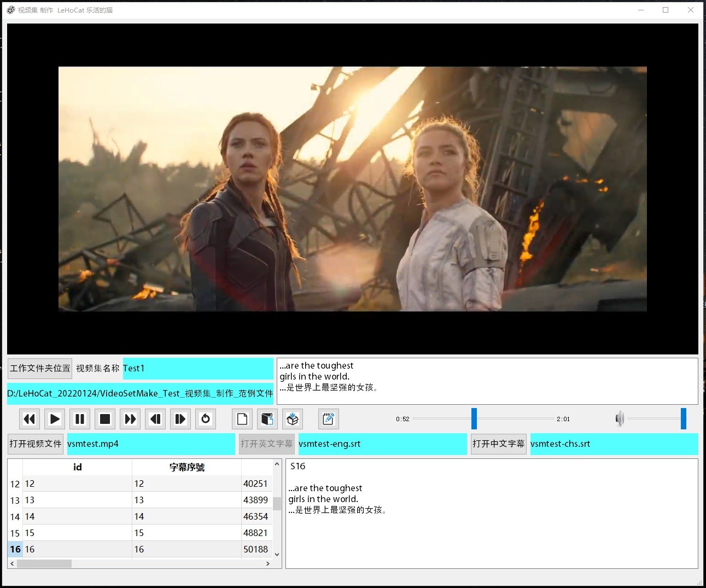This screenshot has width=706, height=588.
Task: Click the vsmtest-chs.srt field
Action: tap(614, 444)
